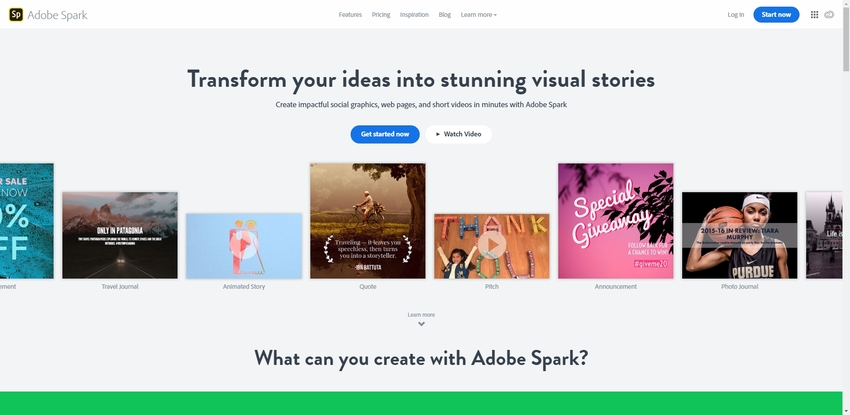Open the Special Giveaway announcement thumbnail
Viewport: 850px width, 415px height.
pos(616,221)
